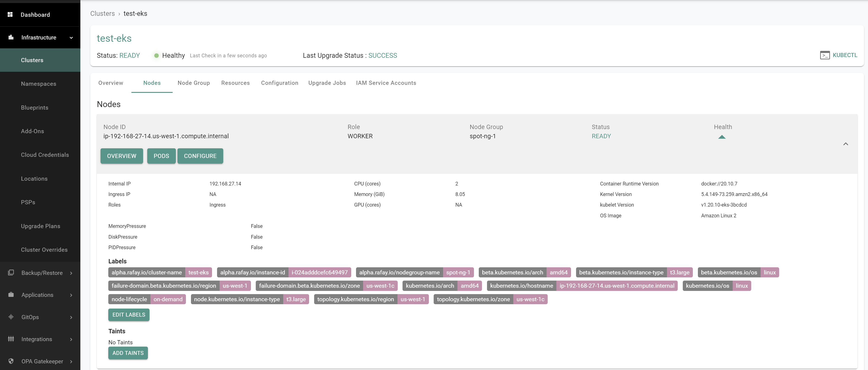The width and height of the screenshot is (868, 370).
Task: Click the OPA Gatekeeper shield icon
Action: click(11, 361)
